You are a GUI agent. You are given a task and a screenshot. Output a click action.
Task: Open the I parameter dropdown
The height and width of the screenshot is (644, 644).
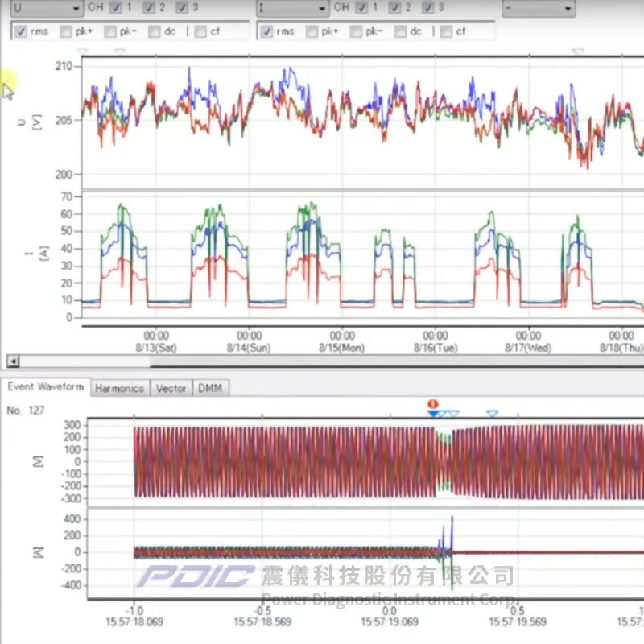click(x=292, y=8)
